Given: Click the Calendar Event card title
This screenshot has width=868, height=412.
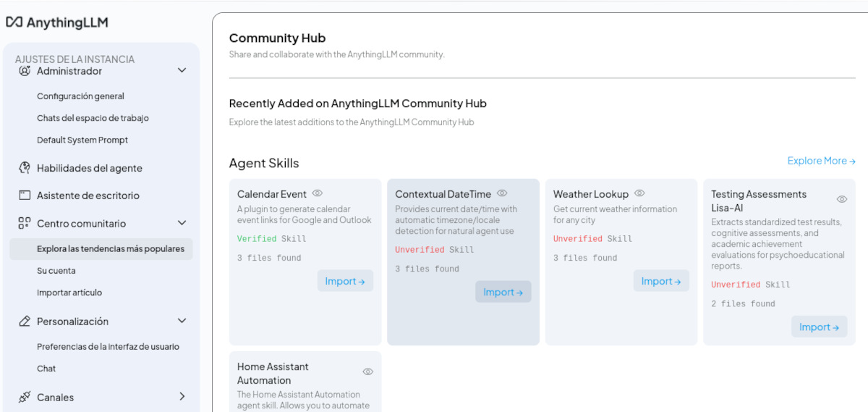Looking at the screenshot, I should point(272,194).
